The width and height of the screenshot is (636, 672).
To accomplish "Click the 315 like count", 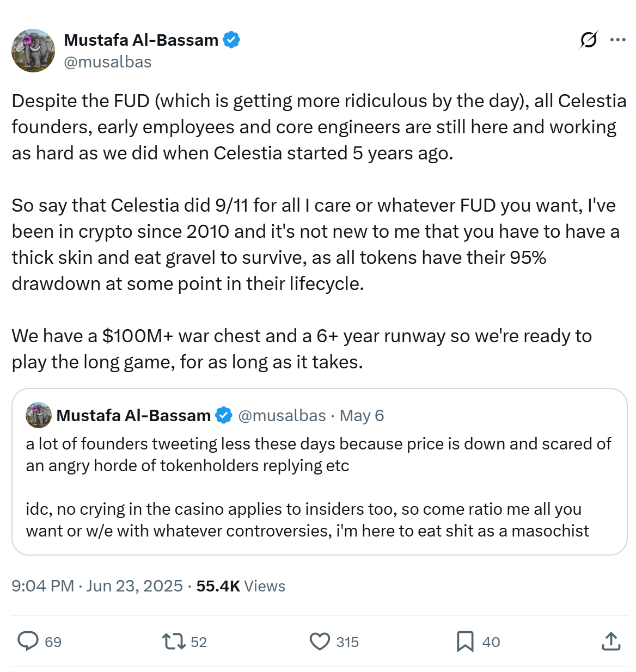I will coord(347,642).
